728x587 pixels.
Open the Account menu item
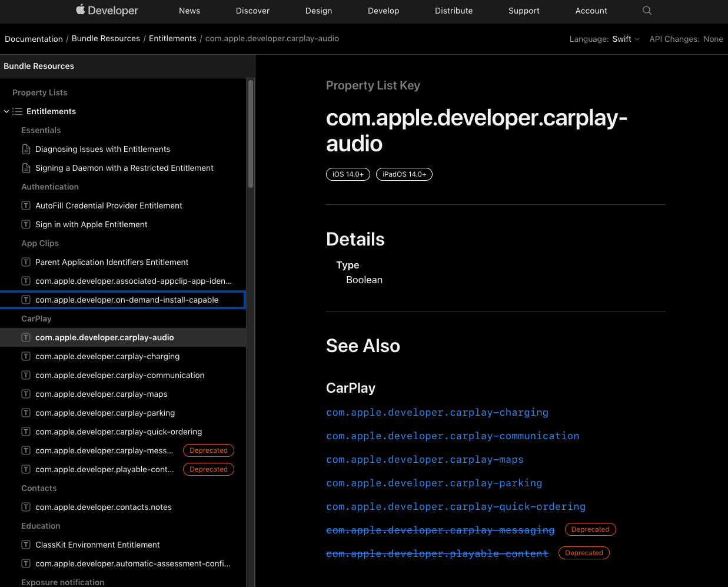point(591,11)
